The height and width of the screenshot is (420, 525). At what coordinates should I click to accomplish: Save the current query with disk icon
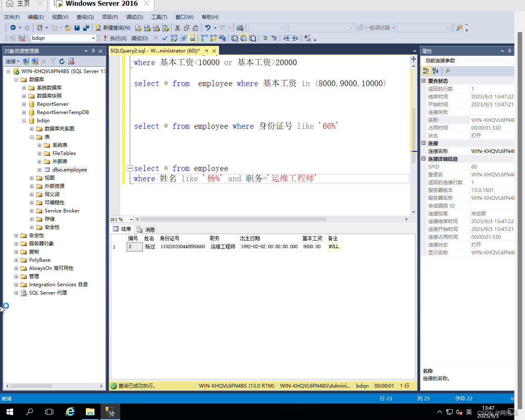[77, 27]
